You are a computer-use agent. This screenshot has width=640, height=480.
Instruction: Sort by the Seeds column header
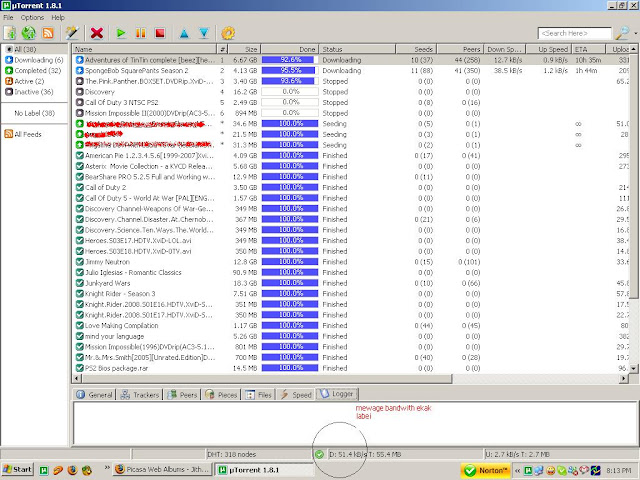click(x=416, y=49)
